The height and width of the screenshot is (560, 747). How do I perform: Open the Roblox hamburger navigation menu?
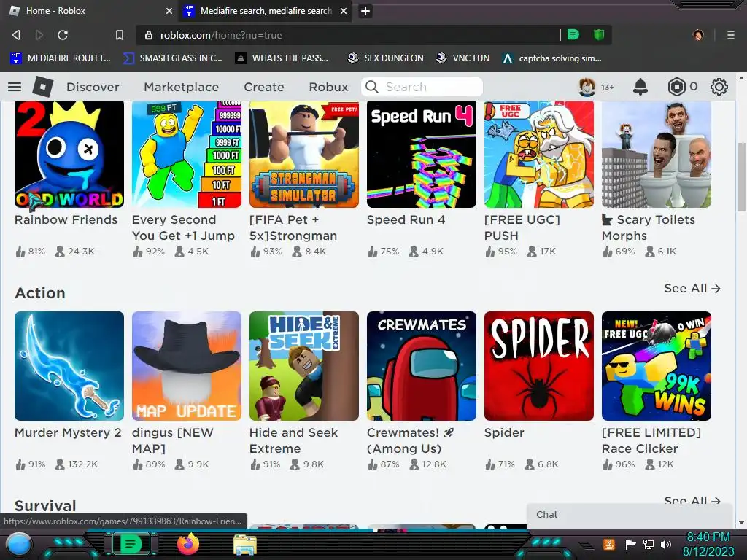click(x=15, y=87)
